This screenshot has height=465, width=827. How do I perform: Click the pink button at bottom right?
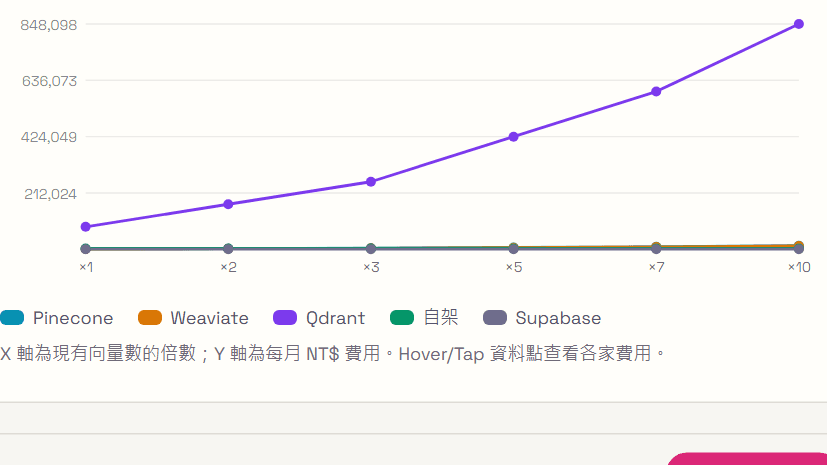coord(747,459)
